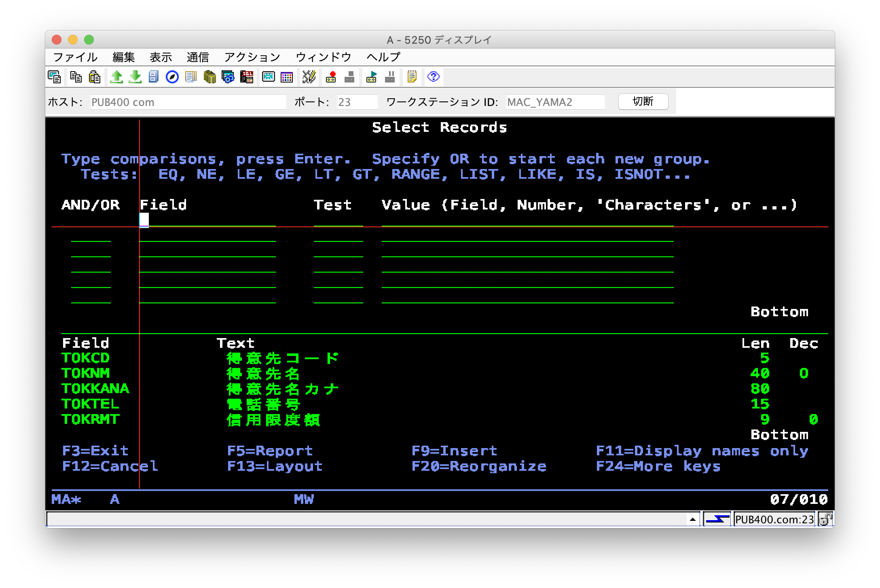Screen dimensions: 880x588
Task: Open the アクション menu
Action: click(252, 57)
